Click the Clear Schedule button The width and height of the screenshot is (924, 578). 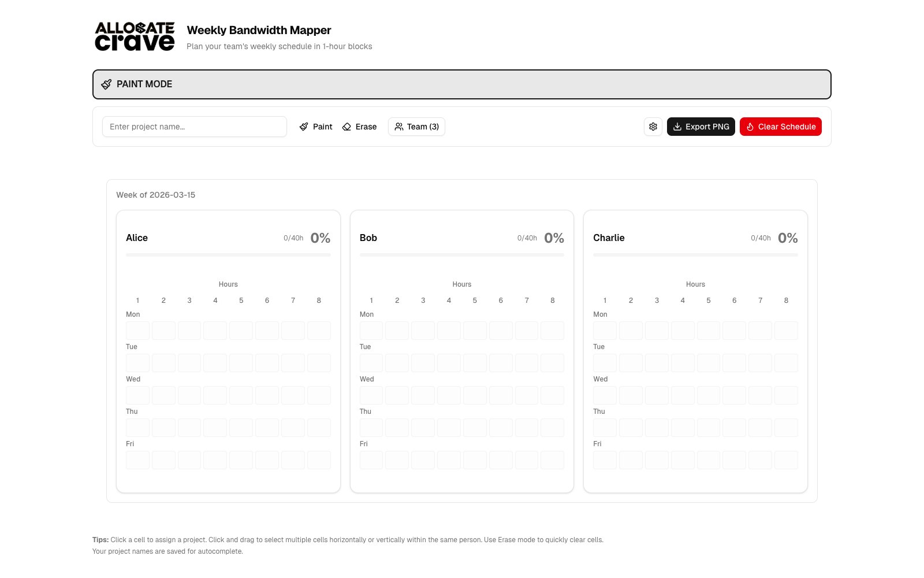point(780,127)
